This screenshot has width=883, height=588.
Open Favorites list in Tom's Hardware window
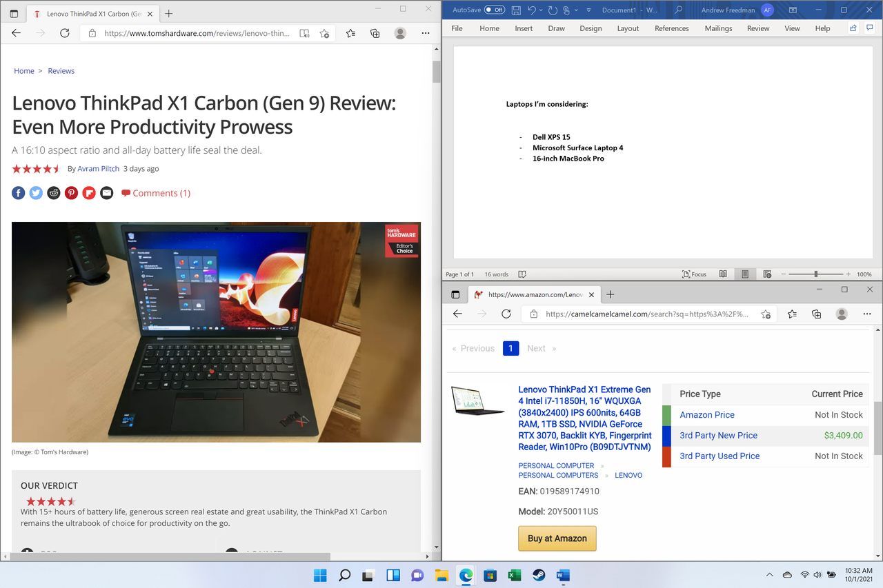350,33
